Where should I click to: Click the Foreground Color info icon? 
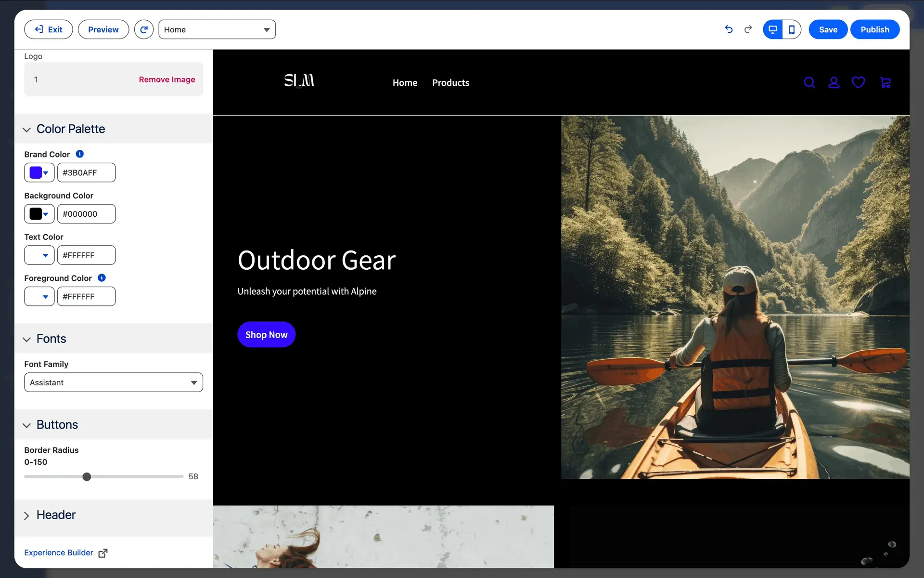tap(102, 278)
